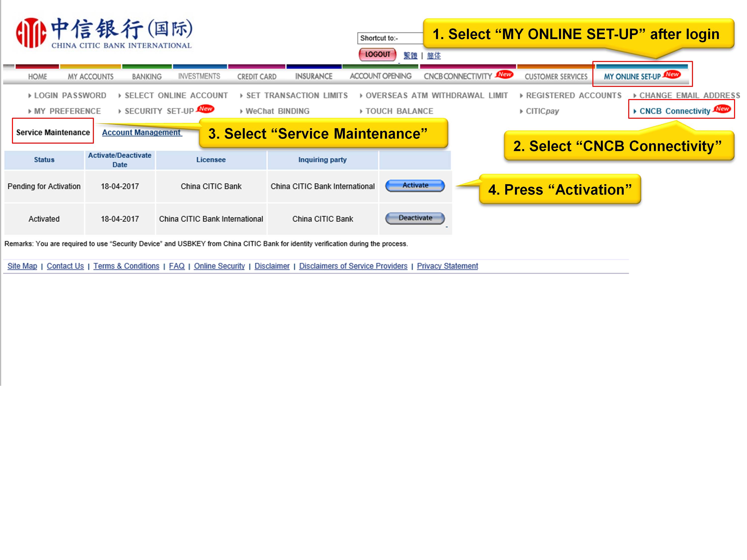Click the Activated status cell
The height and width of the screenshot is (560, 747).
coord(44,219)
